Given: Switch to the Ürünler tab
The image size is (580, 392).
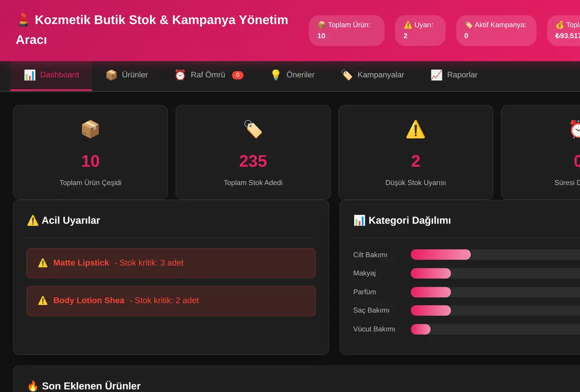Looking at the screenshot, I should (x=127, y=75).
